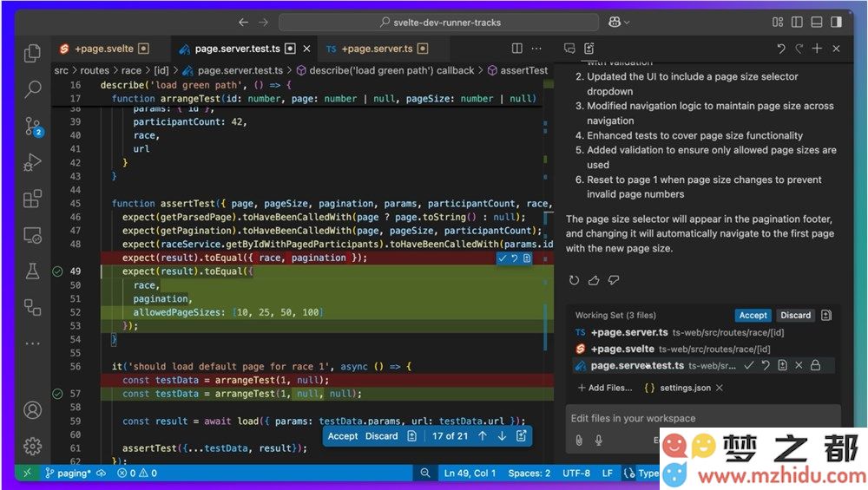Switch to the page.server.test.ts tab
Screen dimensions: 868x490
[238, 49]
